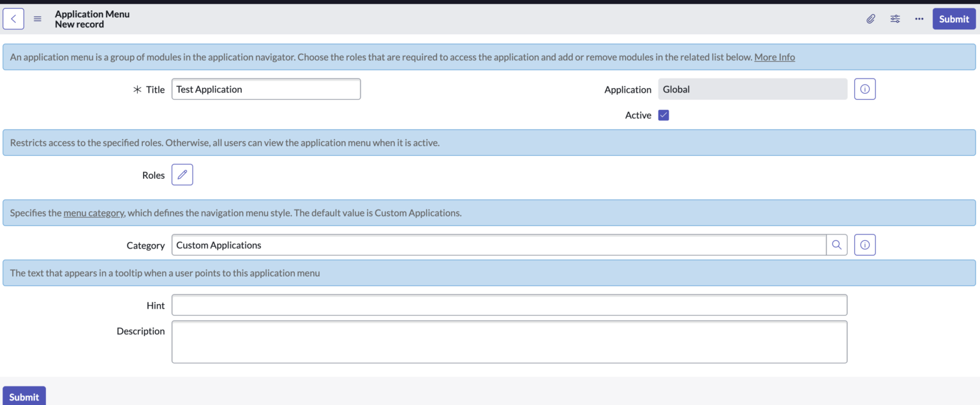Click the back arrow icon

[13, 19]
